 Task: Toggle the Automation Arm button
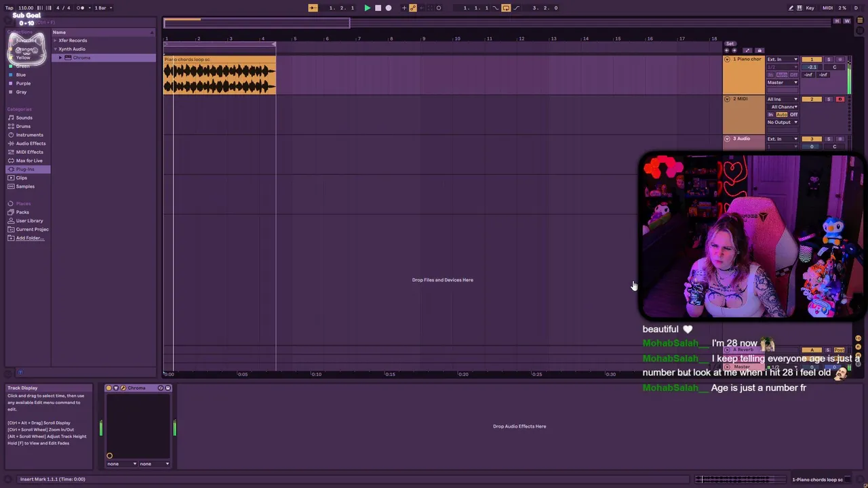[413, 7]
